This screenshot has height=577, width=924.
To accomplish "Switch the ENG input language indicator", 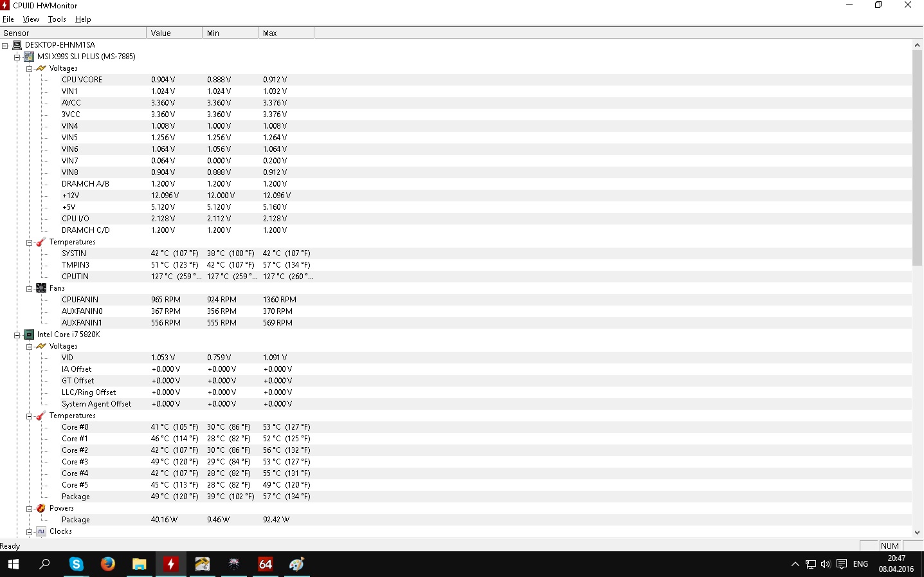I will pos(860,564).
